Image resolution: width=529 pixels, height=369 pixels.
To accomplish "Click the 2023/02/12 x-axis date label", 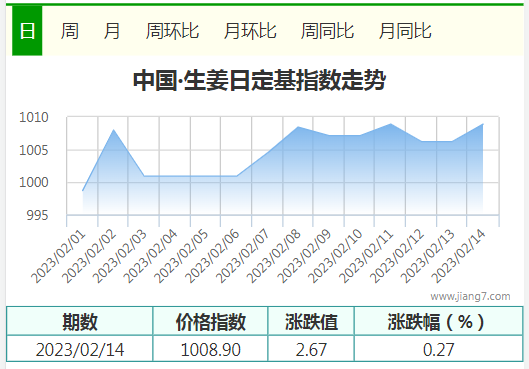I will tap(396, 256).
